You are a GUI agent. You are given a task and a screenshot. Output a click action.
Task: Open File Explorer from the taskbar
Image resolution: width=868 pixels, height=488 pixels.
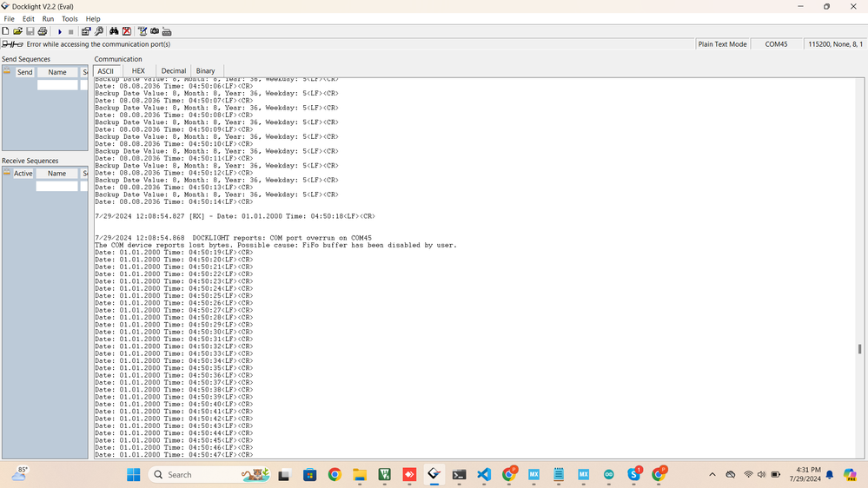coord(360,475)
